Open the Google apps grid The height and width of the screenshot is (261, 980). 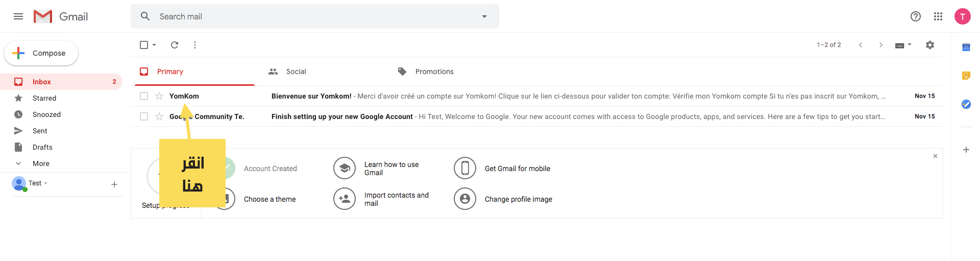(x=938, y=16)
